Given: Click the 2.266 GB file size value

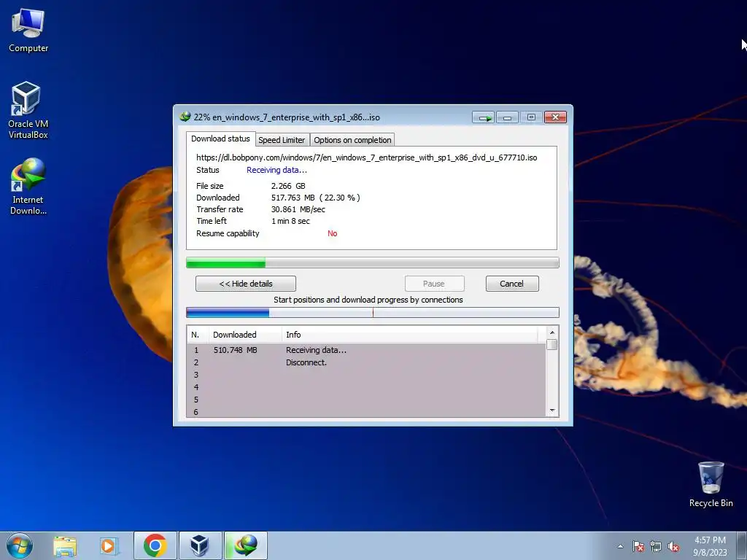Looking at the screenshot, I should coord(288,186).
